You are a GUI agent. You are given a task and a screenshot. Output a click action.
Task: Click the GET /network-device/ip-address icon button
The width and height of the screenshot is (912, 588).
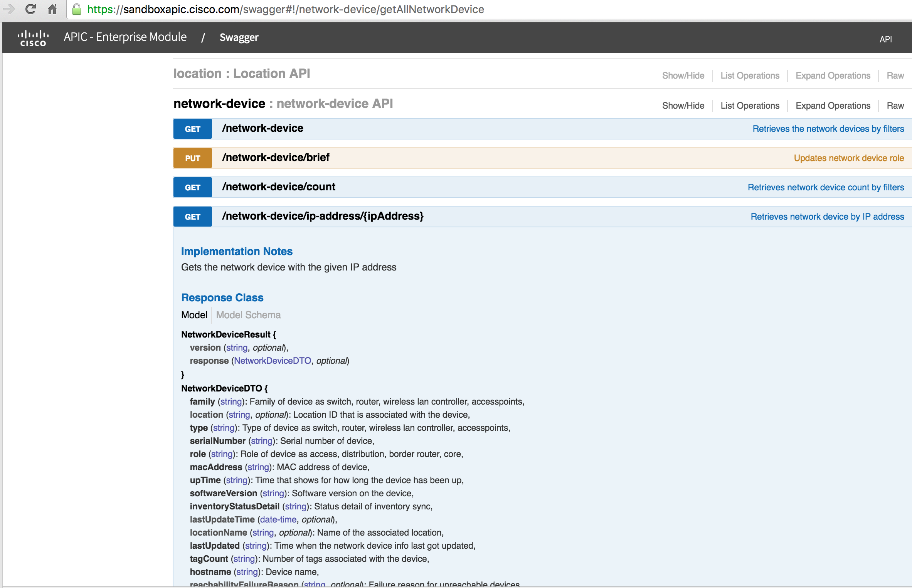tap(192, 216)
